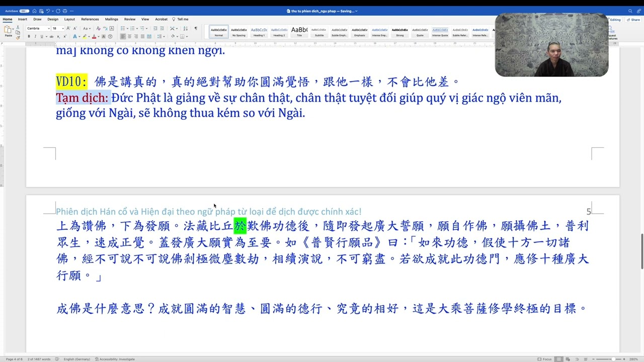Open the Layout tab
The height and width of the screenshot is (362, 644).
pos(69,19)
